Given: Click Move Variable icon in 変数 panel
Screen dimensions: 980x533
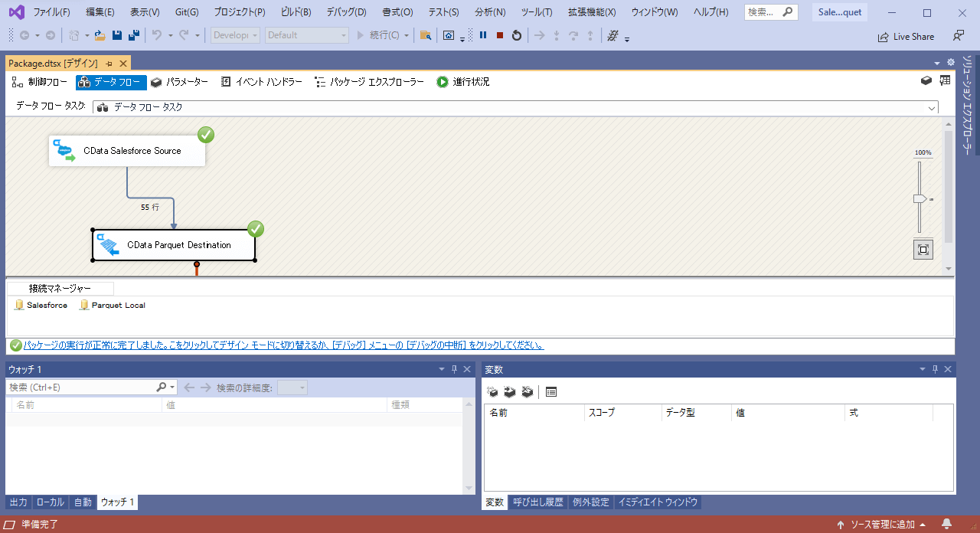Looking at the screenshot, I should pos(509,391).
